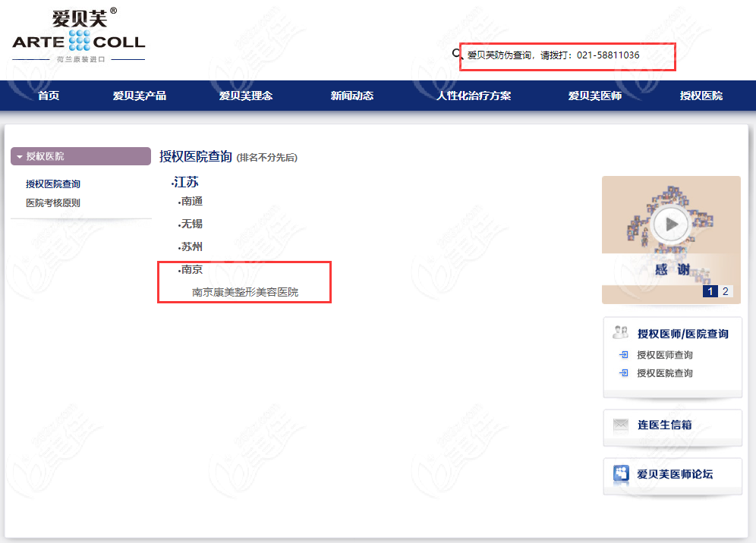756x543 pixels.
Task: Open the 连医生信箱 link
Action: coord(664,425)
